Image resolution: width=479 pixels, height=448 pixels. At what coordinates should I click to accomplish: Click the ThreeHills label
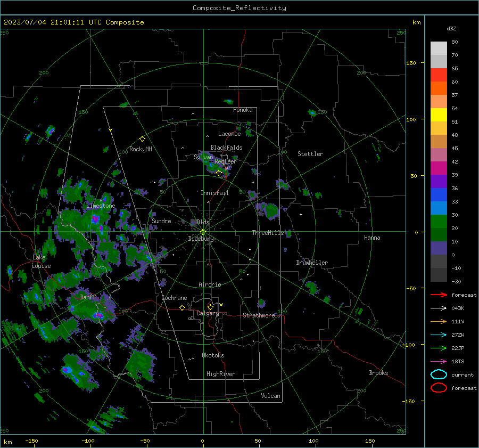(268, 233)
